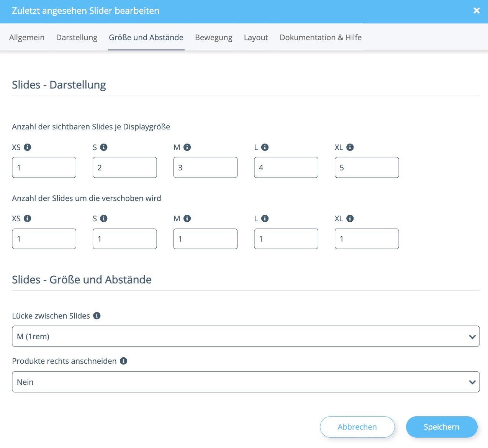Image resolution: width=488 pixels, height=448 pixels.
Task: Click 'Anzahl der Slides um die verschoben wird' label
Action: click(x=87, y=198)
